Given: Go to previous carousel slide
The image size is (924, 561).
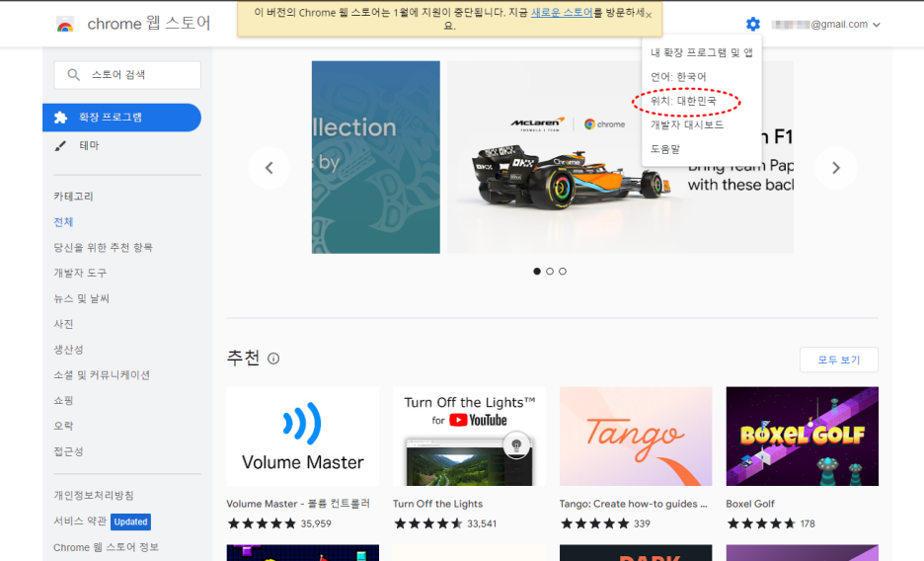Looking at the screenshot, I should pos(269,168).
